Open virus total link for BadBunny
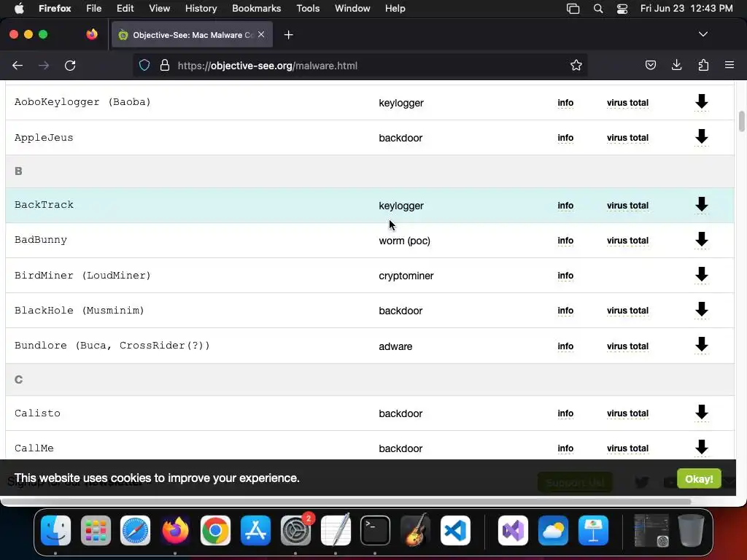The height and width of the screenshot is (560, 747). pos(627,241)
